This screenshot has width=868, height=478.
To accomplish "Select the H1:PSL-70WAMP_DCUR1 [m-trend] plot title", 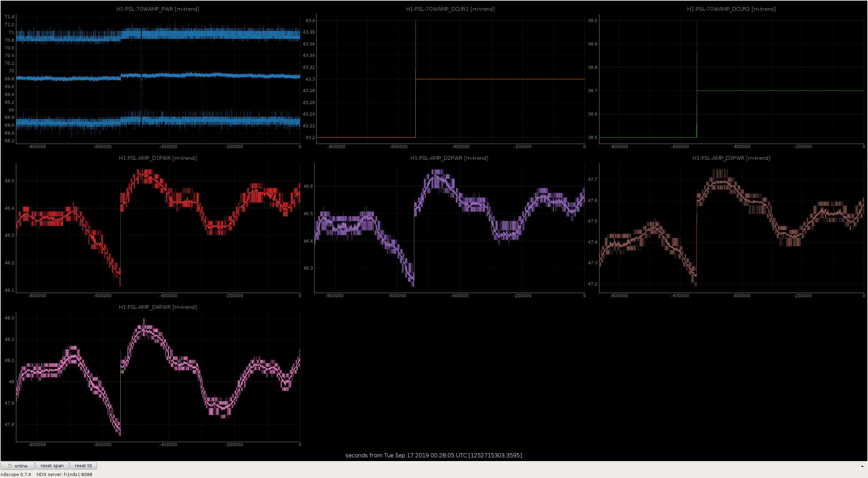I will [x=450, y=9].
